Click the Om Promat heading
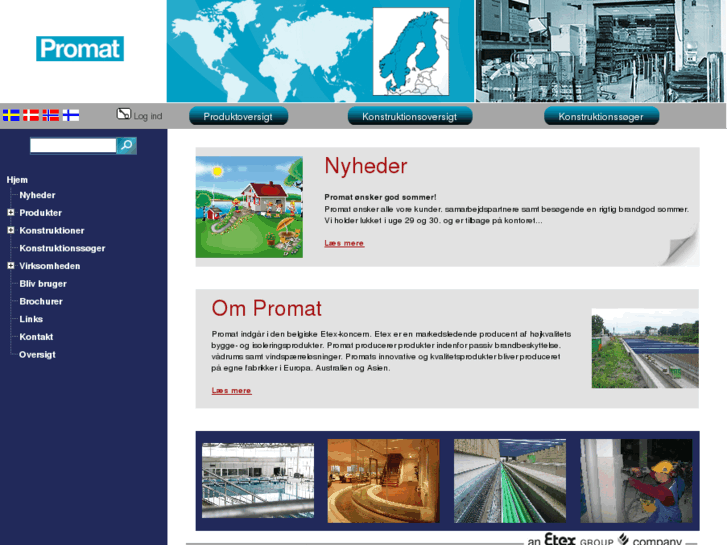Screen dimensions: 727x545 [267, 308]
